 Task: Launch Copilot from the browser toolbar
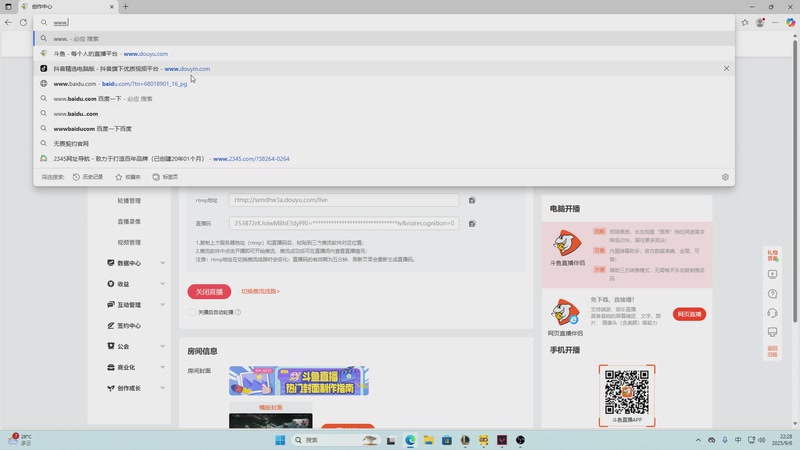(x=790, y=22)
